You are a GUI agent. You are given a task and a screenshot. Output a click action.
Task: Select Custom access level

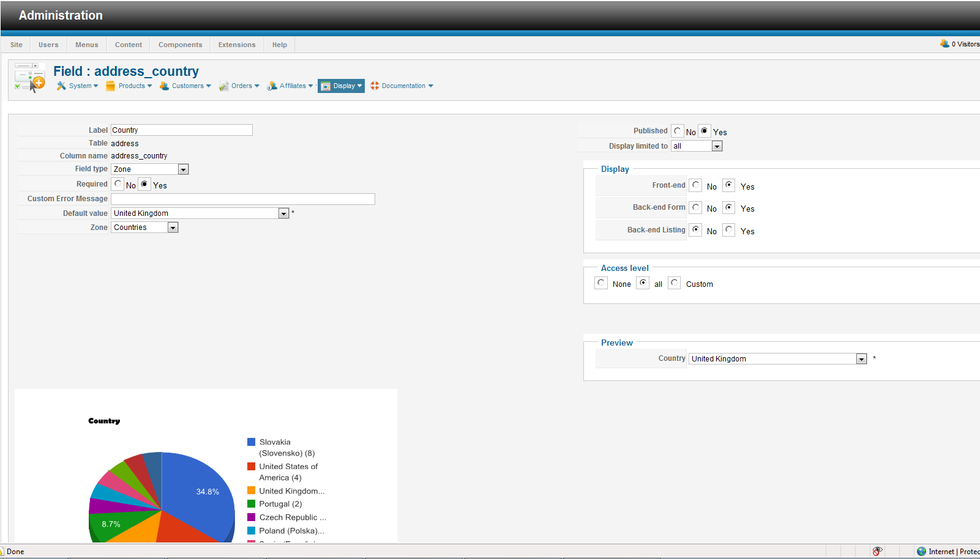point(675,283)
